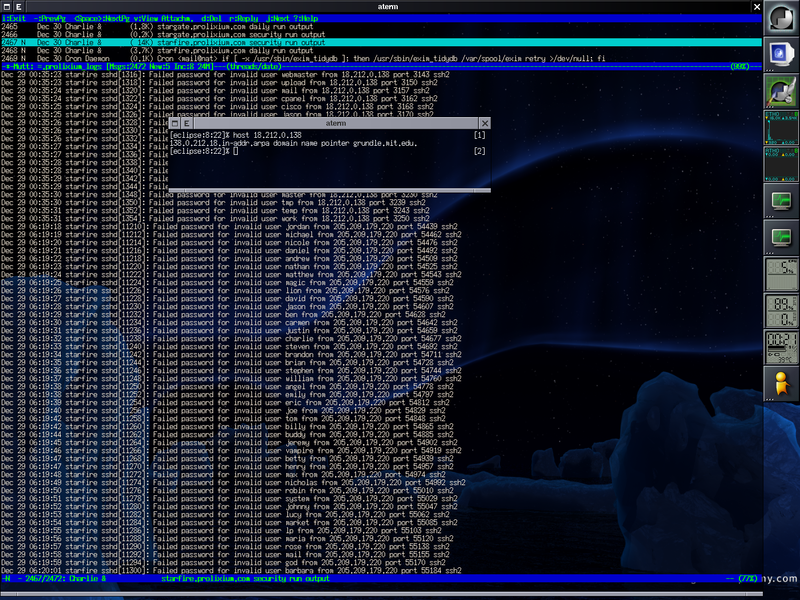
Task: Click log line for invalid user nicole
Action: coord(230,242)
